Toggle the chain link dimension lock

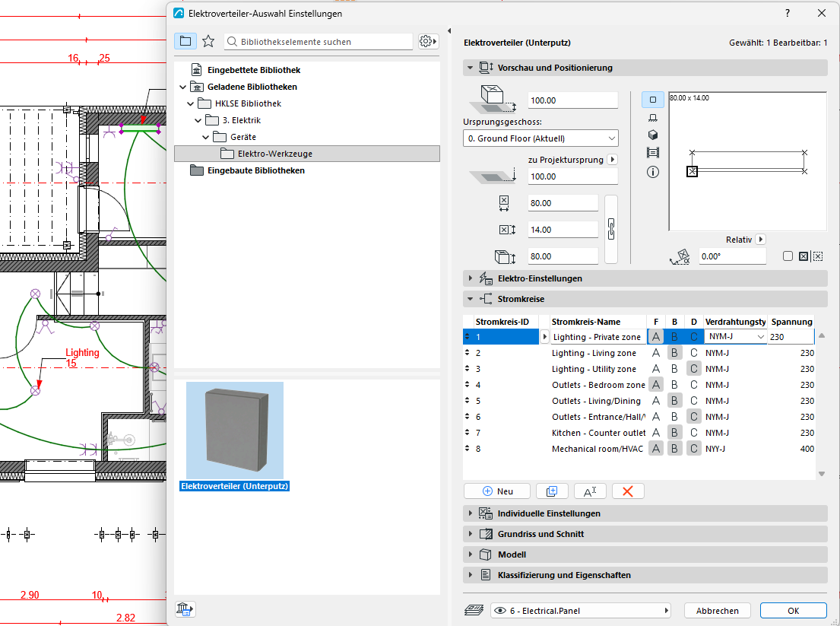(x=611, y=230)
